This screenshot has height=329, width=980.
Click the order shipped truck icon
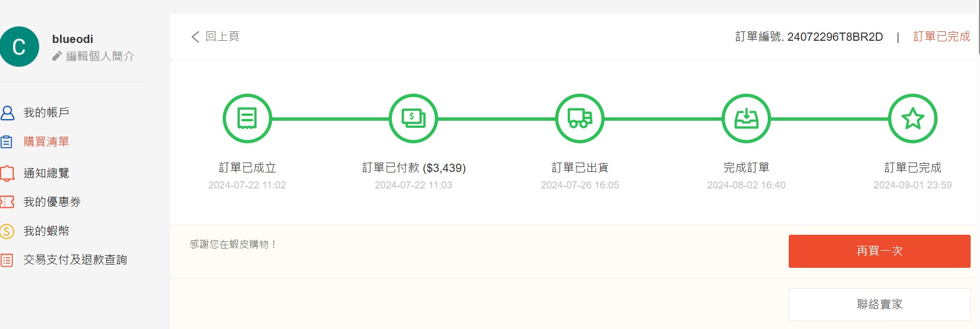pos(580,118)
